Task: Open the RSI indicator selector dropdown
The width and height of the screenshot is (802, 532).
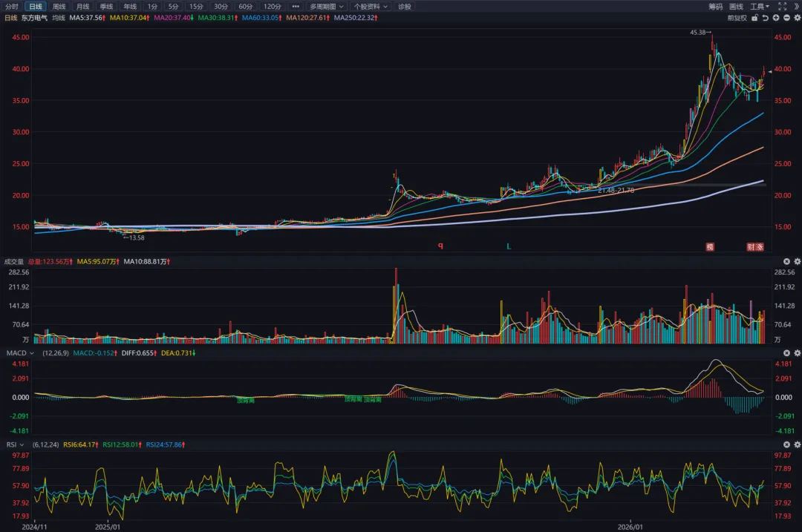Action: coord(16,444)
